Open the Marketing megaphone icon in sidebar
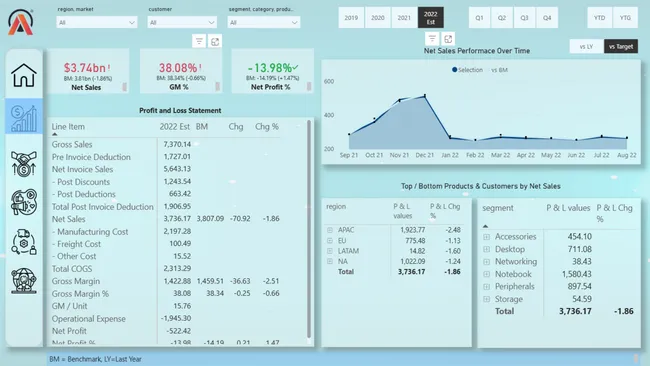 [x=24, y=202]
